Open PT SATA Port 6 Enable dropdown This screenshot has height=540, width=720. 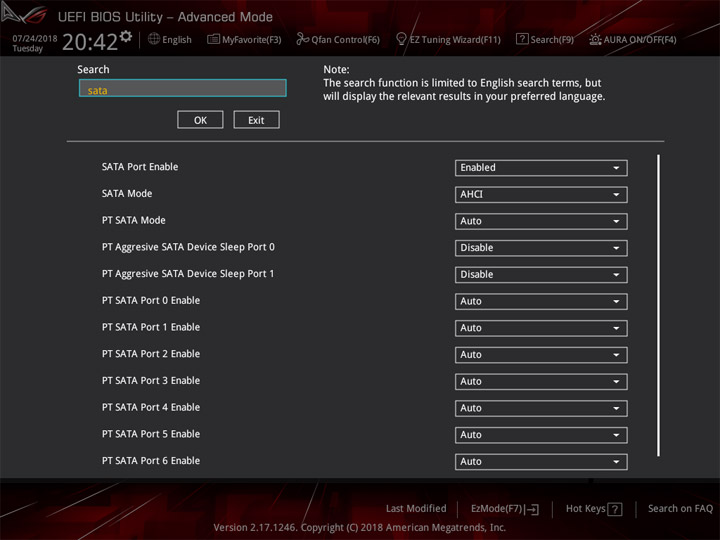[541, 461]
